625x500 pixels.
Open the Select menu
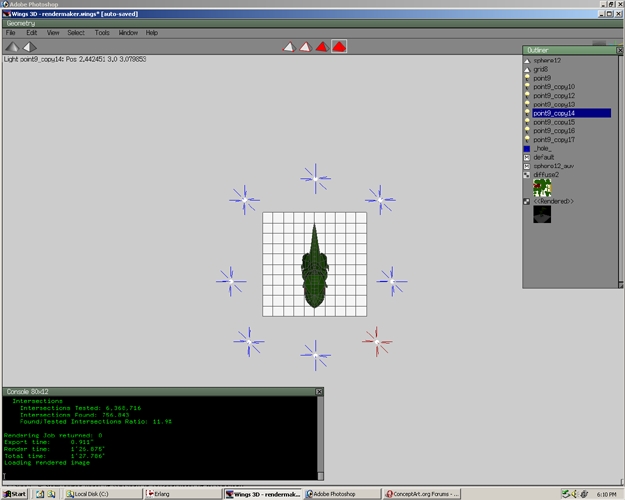click(76, 33)
